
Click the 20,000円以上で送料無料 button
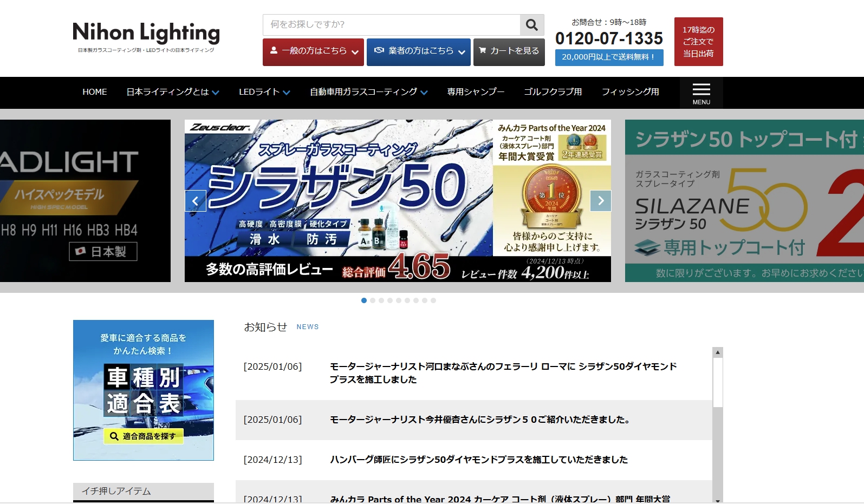click(x=609, y=57)
